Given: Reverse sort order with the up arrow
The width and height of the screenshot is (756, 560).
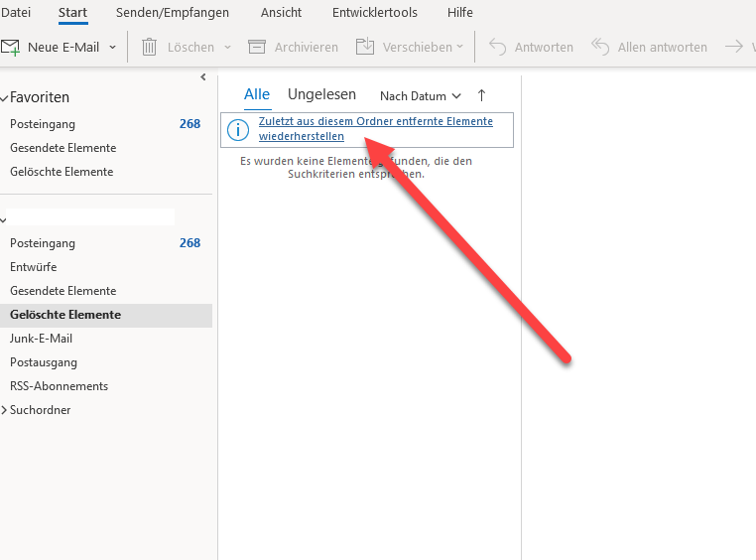Looking at the screenshot, I should 482,95.
